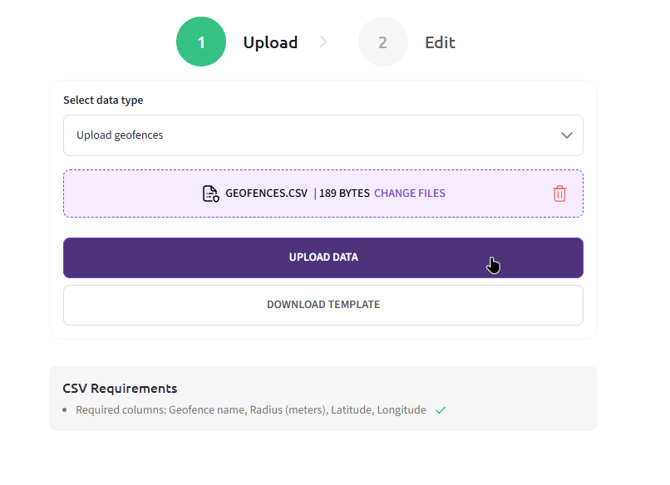The height and width of the screenshot is (485, 670).
Task: Click the CHANGE FILES link
Action: [x=409, y=194]
